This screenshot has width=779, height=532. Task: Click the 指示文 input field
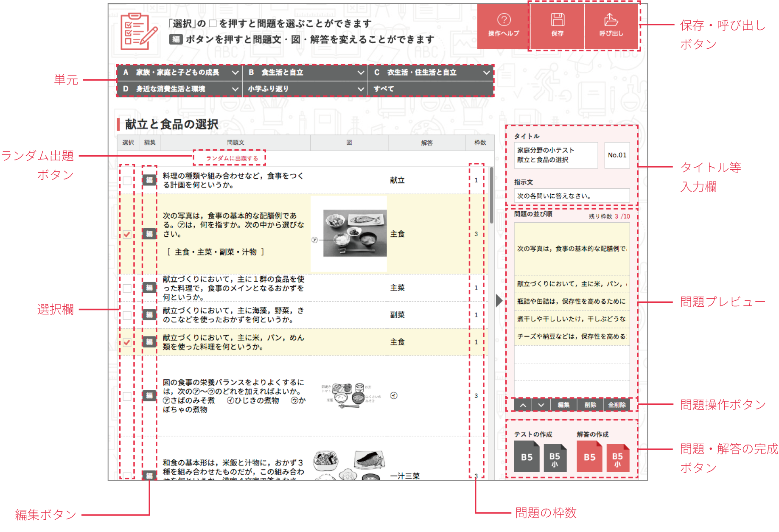click(572, 196)
